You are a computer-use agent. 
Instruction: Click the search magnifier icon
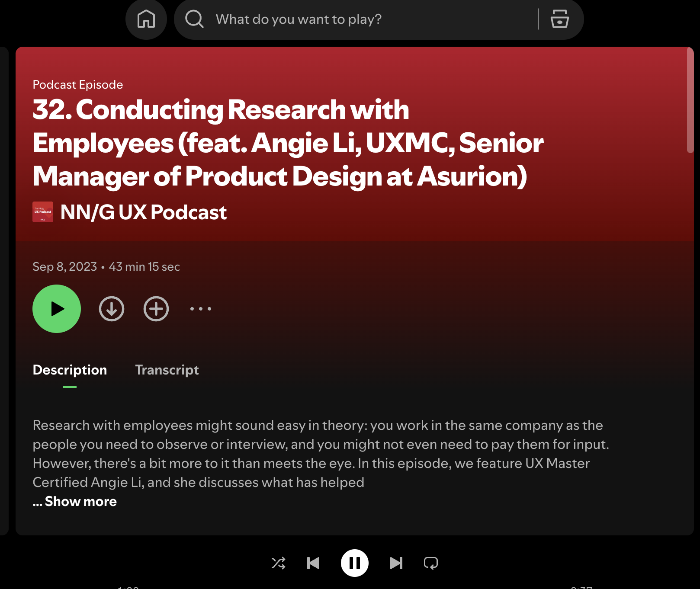(194, 19)
